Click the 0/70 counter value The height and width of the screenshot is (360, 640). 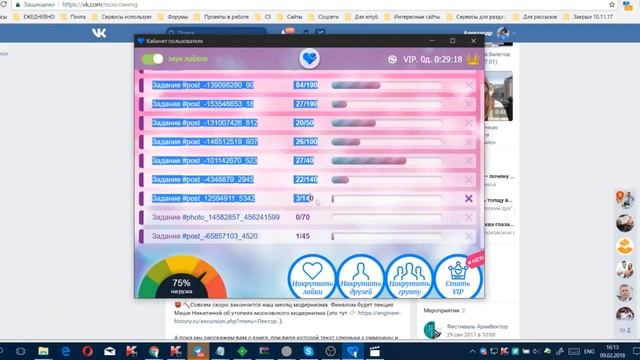pos(302,217)
